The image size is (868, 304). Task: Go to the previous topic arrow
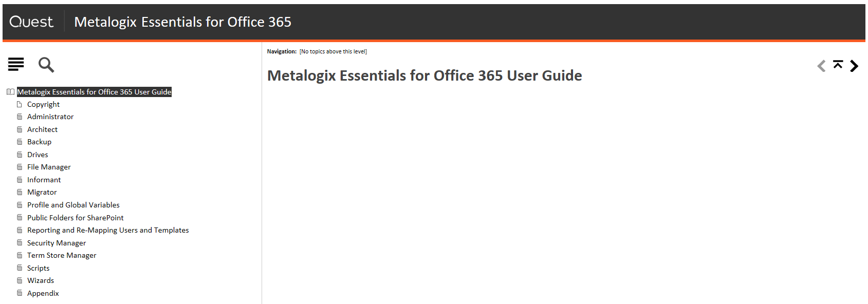(x=821, y=66)
